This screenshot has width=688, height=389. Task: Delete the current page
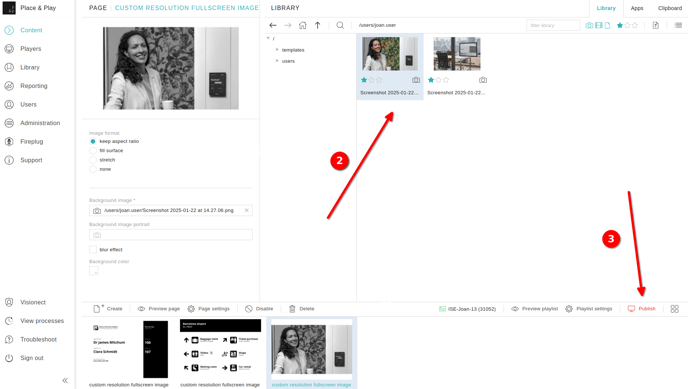[301, 309]
